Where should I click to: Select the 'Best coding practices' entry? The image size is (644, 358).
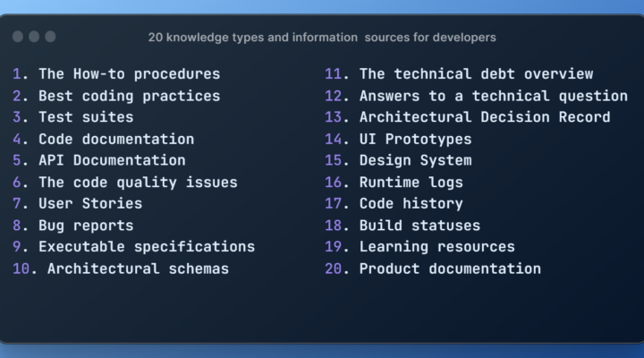(129, 96)
